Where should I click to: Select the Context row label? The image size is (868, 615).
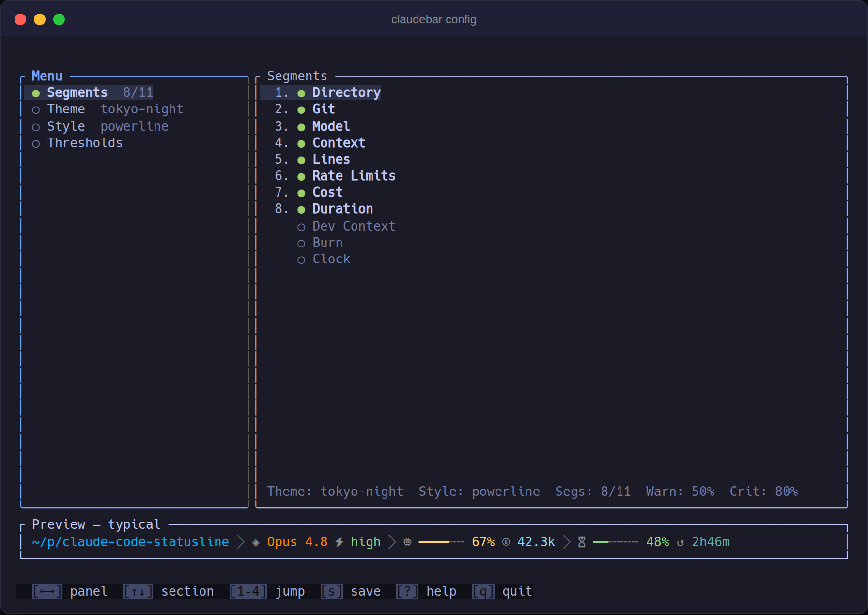click(339, 143)
